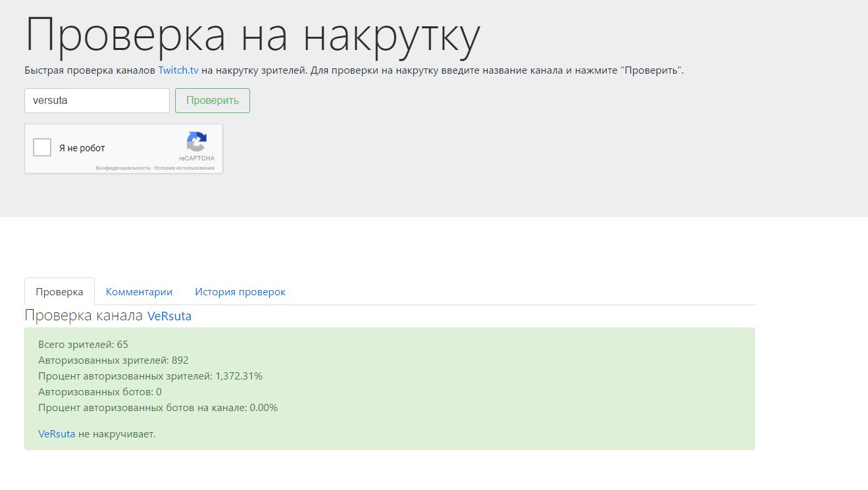
Task: Open reCAPTCHA "Конфиденциальность" privacy link
Action: (x=122, y=168)
